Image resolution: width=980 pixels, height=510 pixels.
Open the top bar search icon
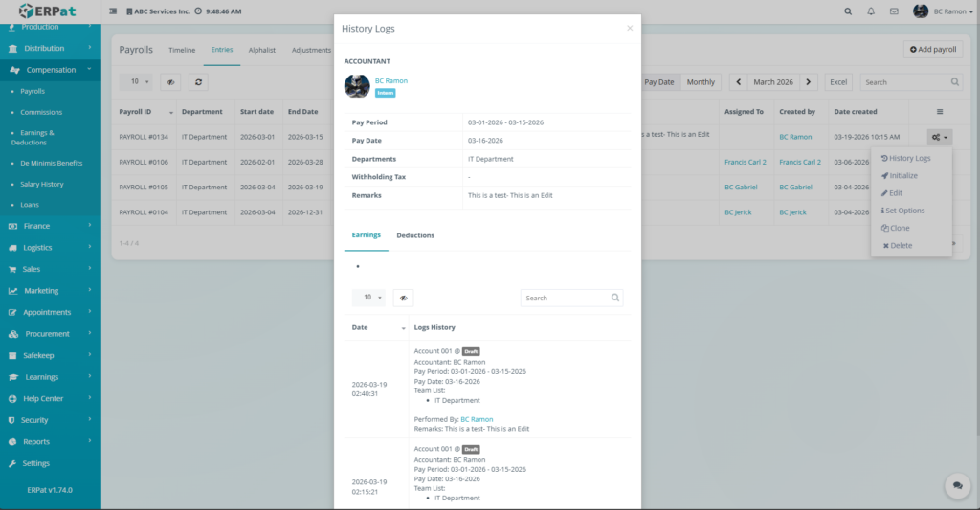coord(848,11)
